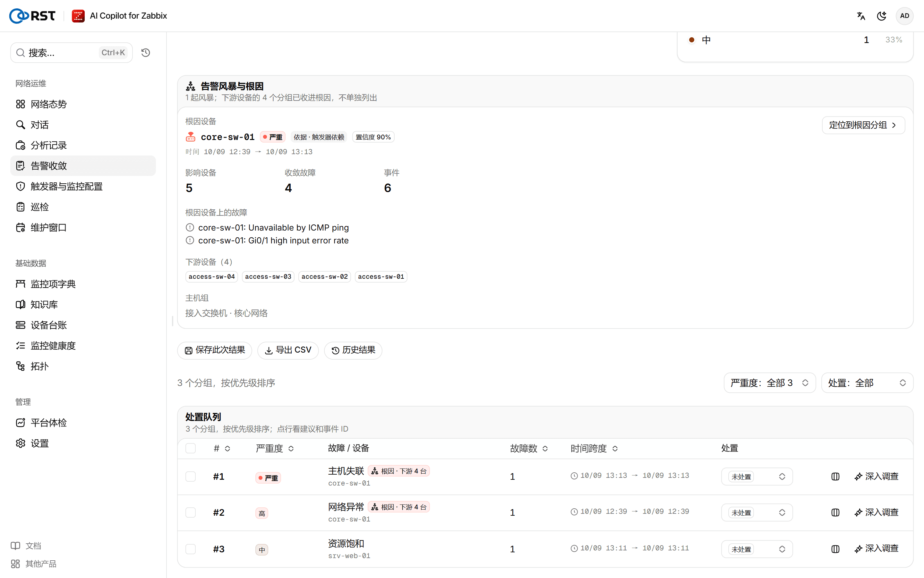Open the AD user avatar menu

(x=904, y=16)
